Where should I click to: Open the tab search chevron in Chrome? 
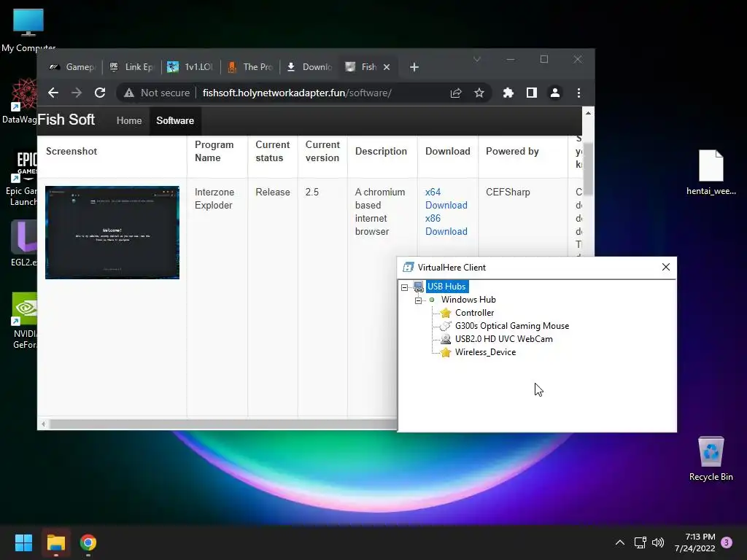[477, 60]
